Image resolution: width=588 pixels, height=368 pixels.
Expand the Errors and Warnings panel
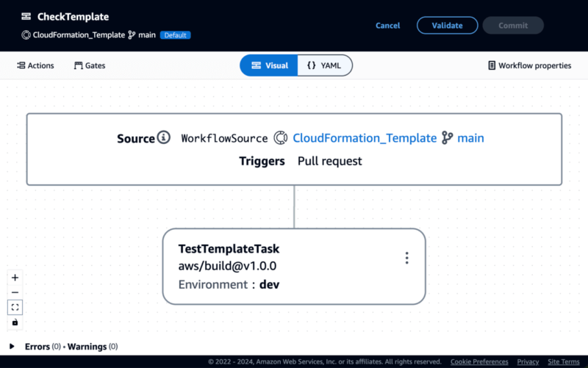point(12,346)
